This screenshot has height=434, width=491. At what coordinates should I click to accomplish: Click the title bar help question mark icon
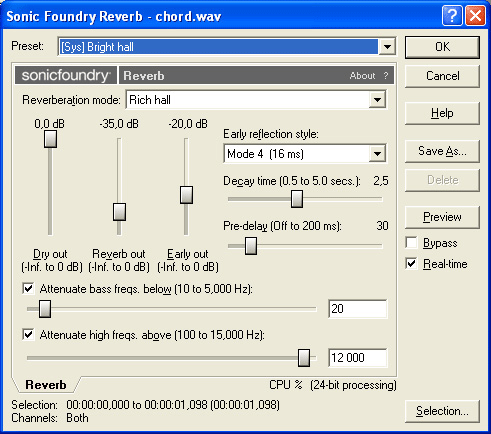pyautogui.click(x=452, y=15)
